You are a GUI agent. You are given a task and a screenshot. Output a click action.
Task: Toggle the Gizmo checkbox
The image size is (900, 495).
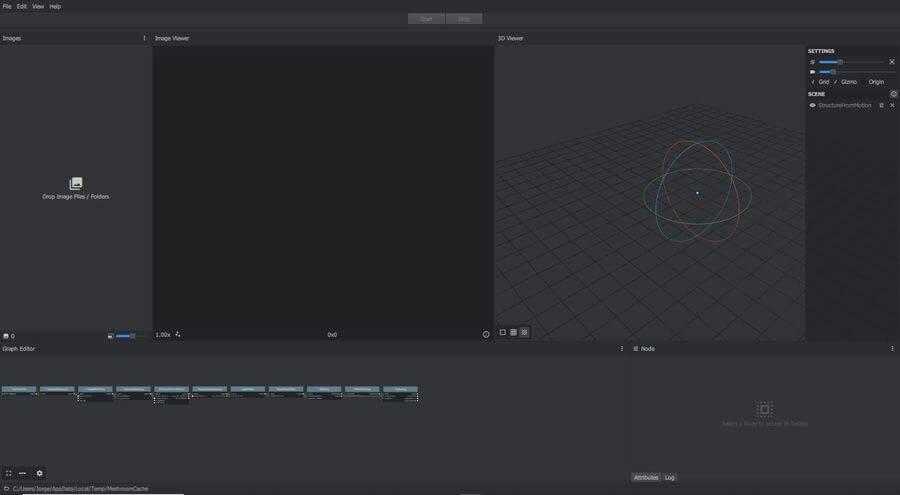(x=836, y=82)
